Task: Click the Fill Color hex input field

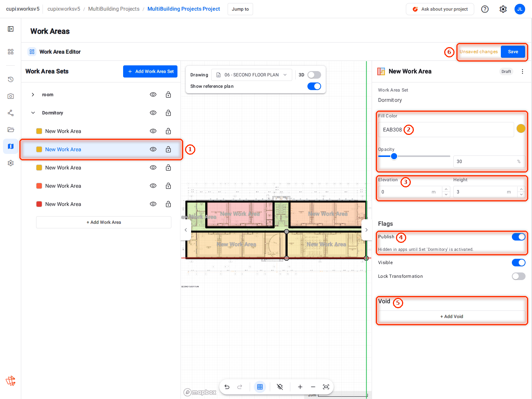Action: pyautogui.click(x=446, y=130)
